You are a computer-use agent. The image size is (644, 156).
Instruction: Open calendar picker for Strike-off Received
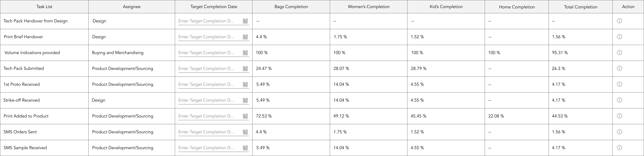point(245,100)
